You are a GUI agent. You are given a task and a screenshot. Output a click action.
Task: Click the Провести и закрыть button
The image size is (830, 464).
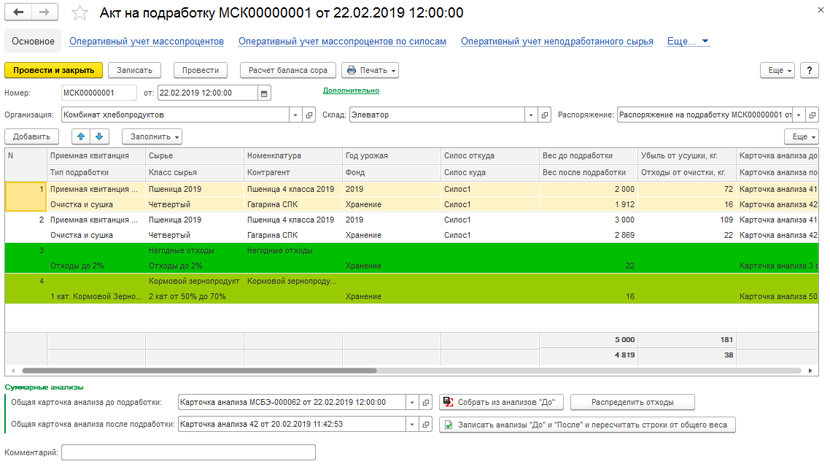(53, 70)
